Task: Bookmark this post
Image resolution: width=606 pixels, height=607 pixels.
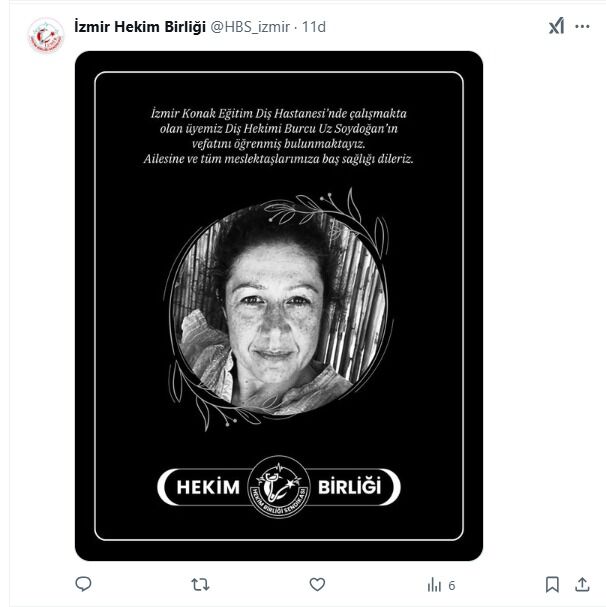Action: tap(552, 585)
